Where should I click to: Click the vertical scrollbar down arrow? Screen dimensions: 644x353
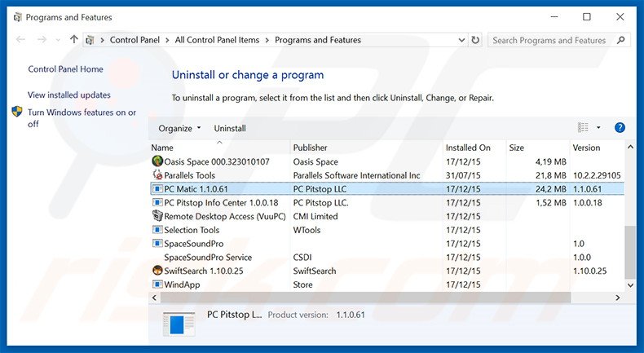[x=630, y=285]
